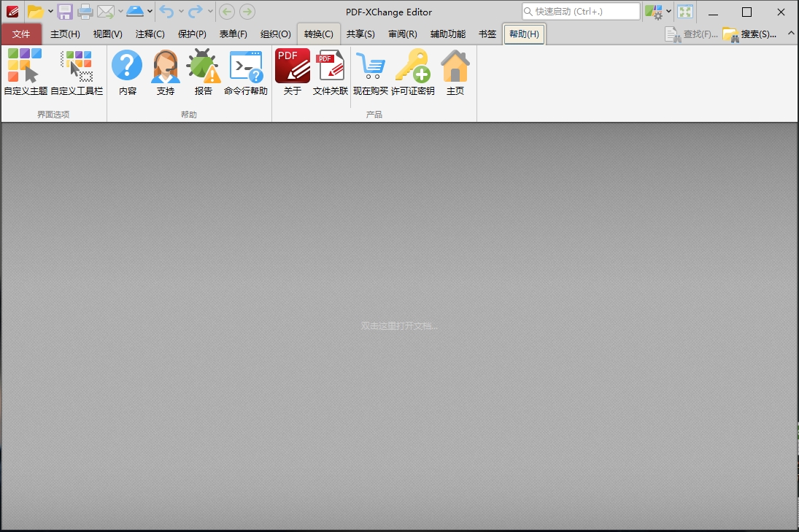Switch to the 书签 tab
Screen dimensions: 799x532
click(x=487, y=34)
